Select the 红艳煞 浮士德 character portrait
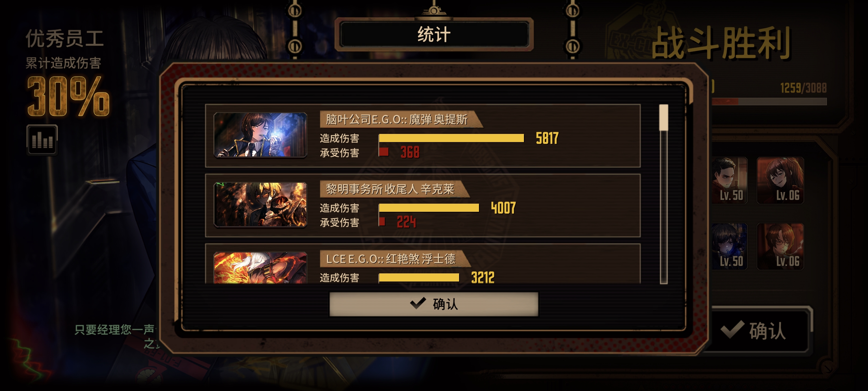This screenshot has width=868, height=391. [260, 268]
